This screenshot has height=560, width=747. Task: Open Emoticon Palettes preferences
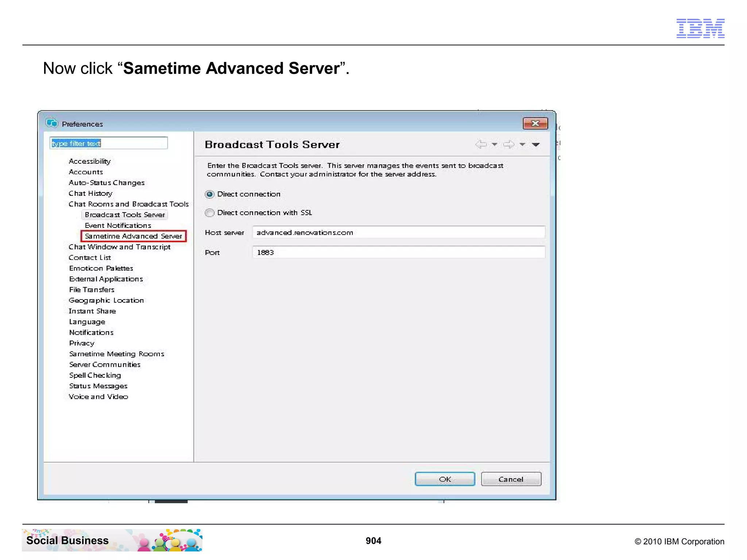(101, 268)
